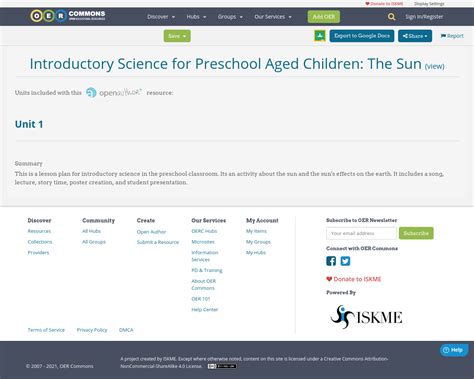Open the My Hubs link
The image size is (474, 379).
click(x=256, y=252)
